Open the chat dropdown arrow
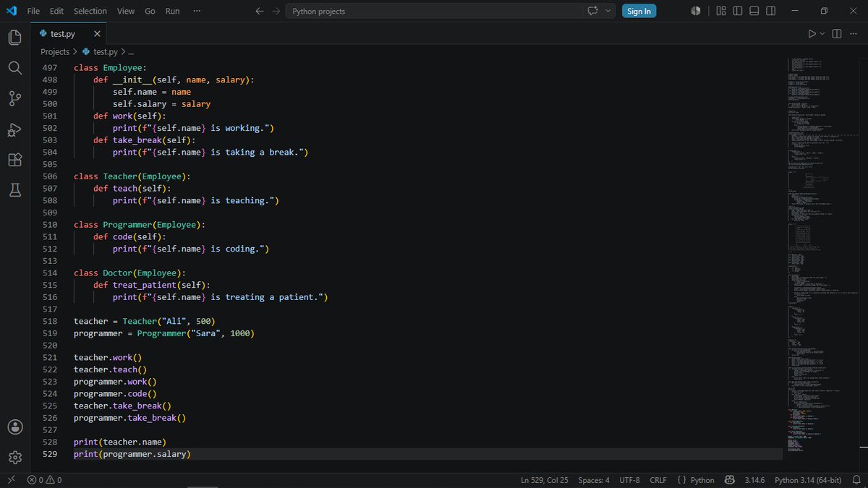 coord(608,11)
